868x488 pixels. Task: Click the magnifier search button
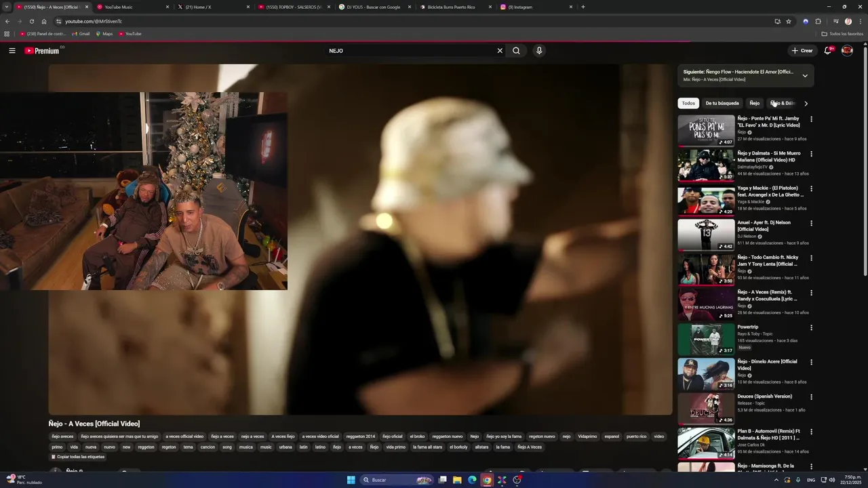pos(516,51)
